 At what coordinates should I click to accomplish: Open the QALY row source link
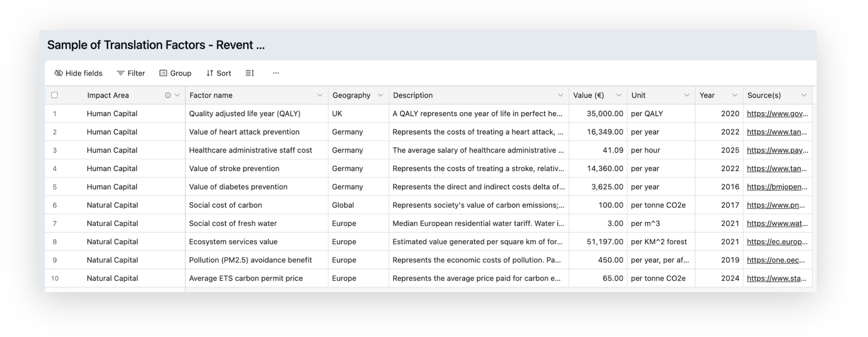777,114
